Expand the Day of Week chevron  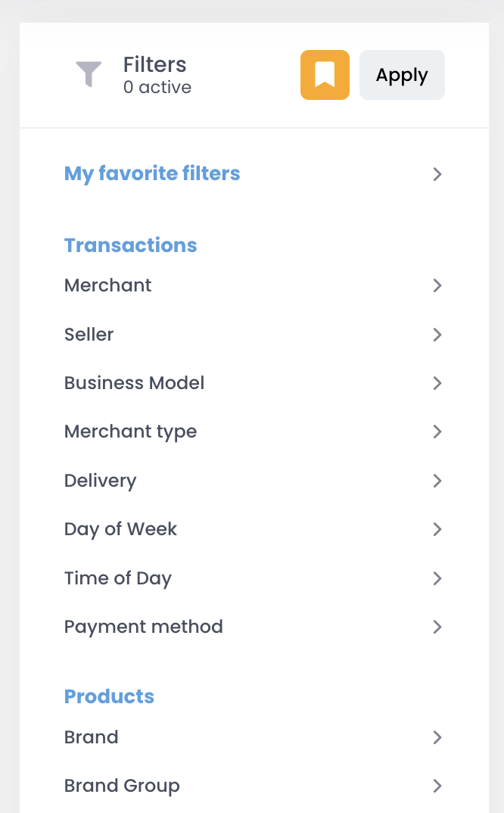click(x=437, y=529)
